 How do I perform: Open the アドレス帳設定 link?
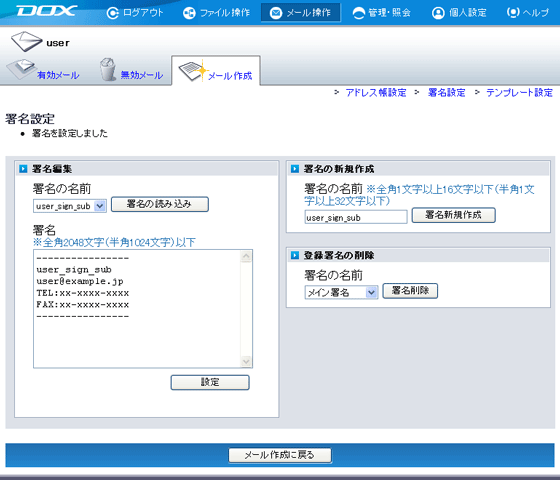[376, 93]
